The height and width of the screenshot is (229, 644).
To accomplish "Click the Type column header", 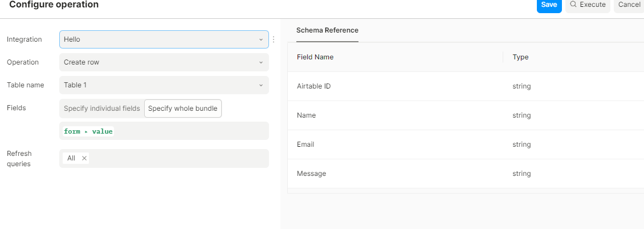I will pos(520,57).
